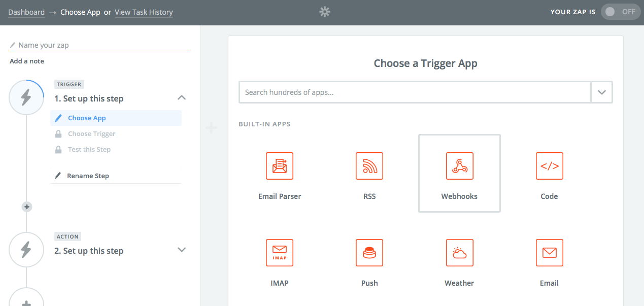Click the pencil icon beside Rename Step
This screenshot has height=306, width=644.
[x=58, y=176]
